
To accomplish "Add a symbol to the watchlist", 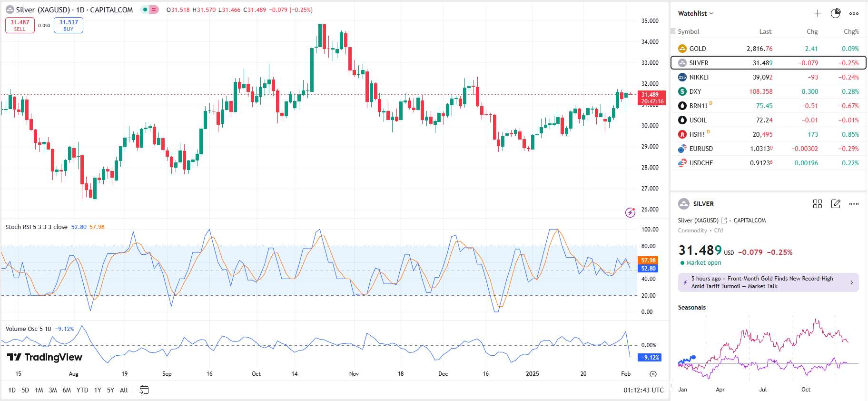I will pyautogui.click(x=818, y=13).
